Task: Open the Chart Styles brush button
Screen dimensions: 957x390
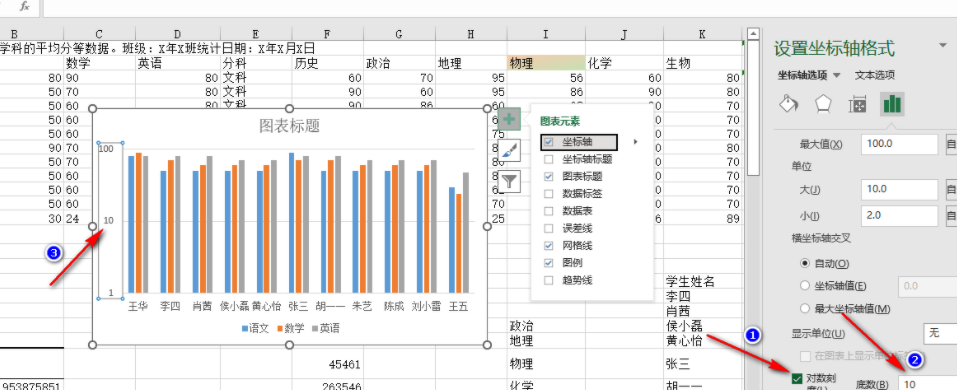Action: (510, 150)
